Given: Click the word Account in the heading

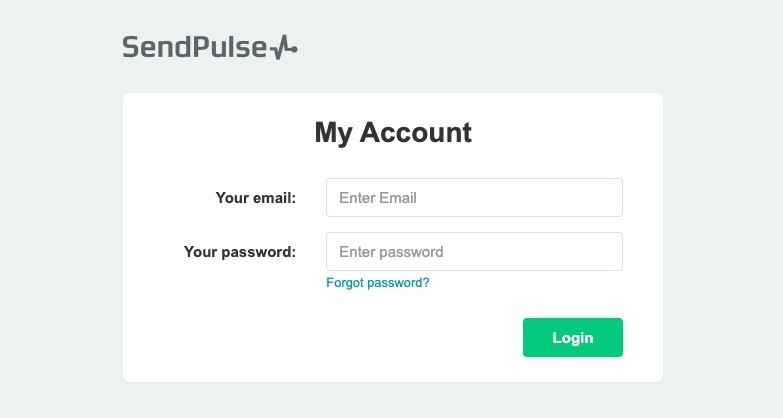Looking at the screenshot, I should [415, 132].
